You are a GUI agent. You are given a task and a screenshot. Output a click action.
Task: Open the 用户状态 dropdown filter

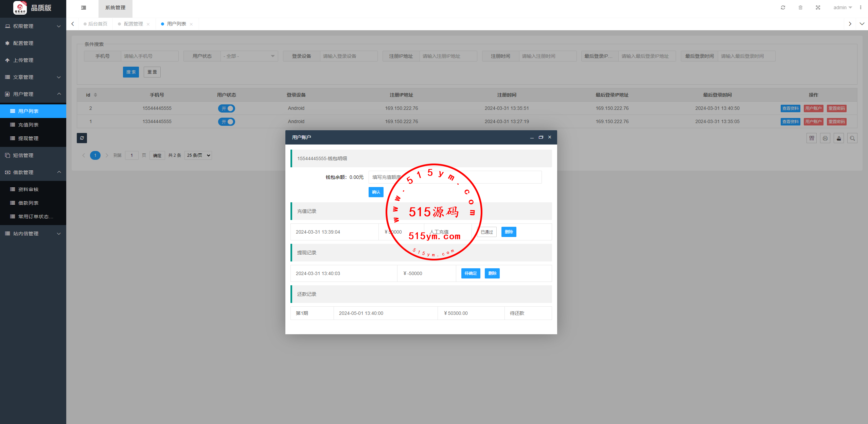tap(249, 56)
